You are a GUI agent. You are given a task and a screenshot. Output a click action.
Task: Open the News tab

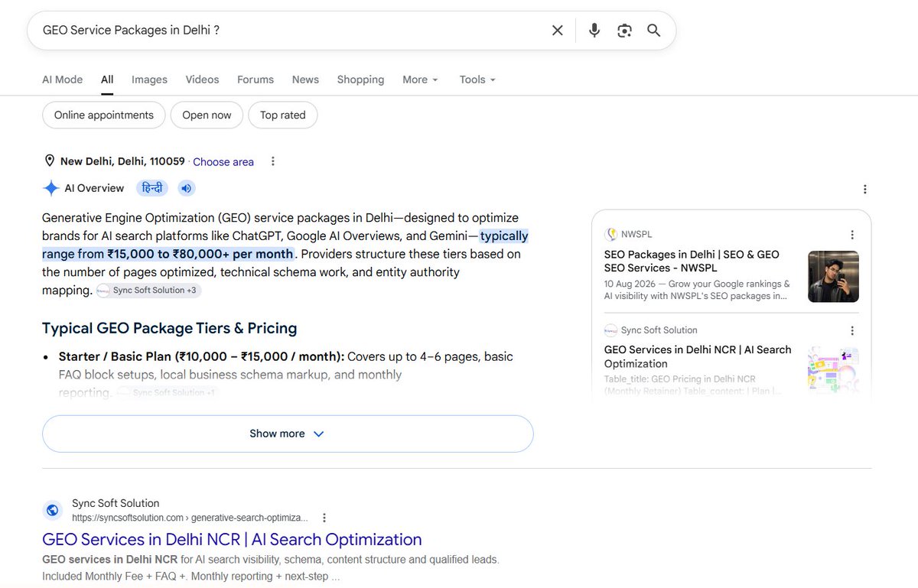point(305,80)
